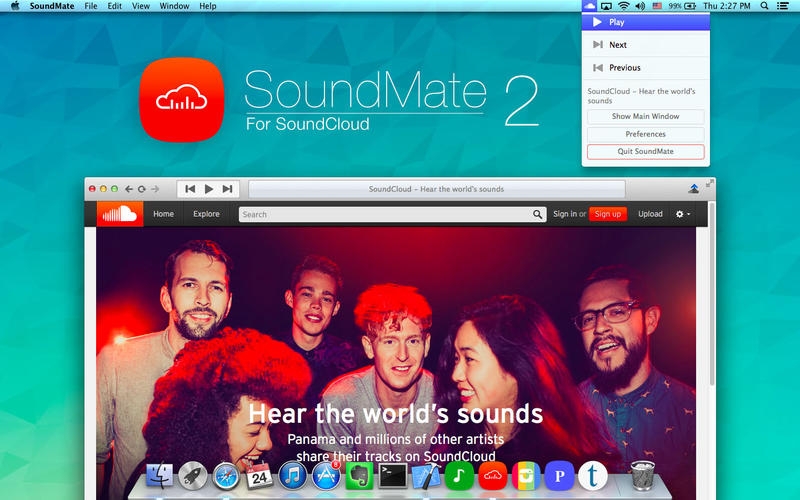Image resolution: width=800 pixels, height=500 pixels.
Task: Click the SoundCloud logo on the page
Action: pyautogui.click(x=120, y=214)
